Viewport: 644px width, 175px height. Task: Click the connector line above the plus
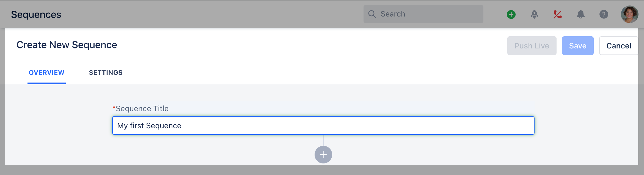click(x=323, y=140)
